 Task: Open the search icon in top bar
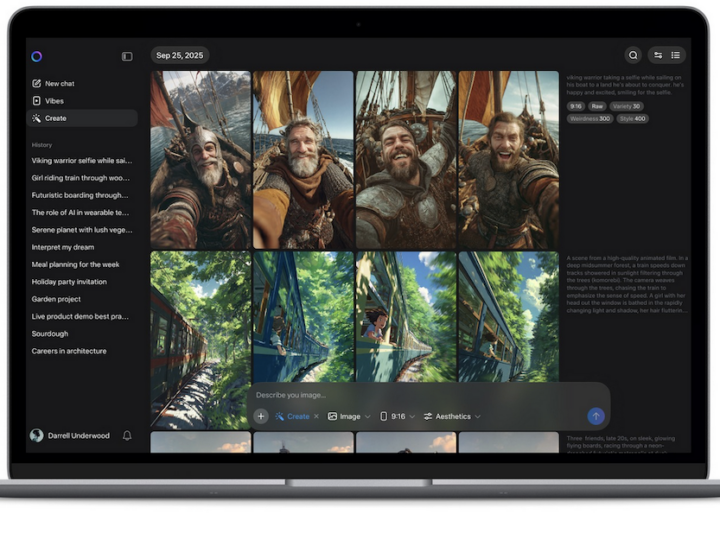632,56
